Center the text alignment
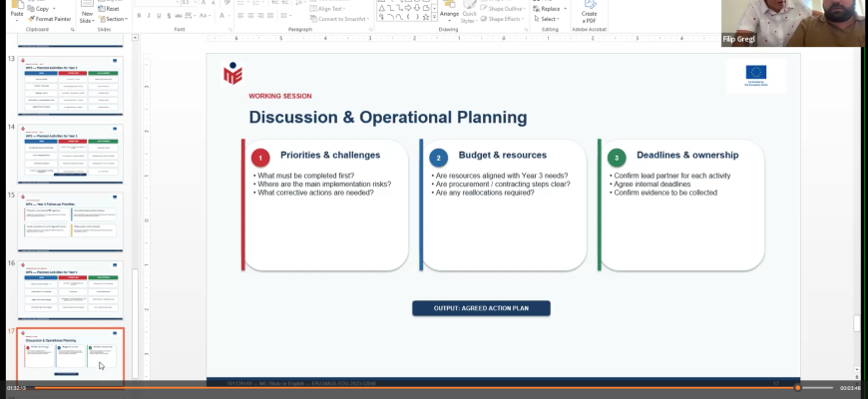Viewport: 868px width, 399px height. pyautogui.click(x=250, y=16)
